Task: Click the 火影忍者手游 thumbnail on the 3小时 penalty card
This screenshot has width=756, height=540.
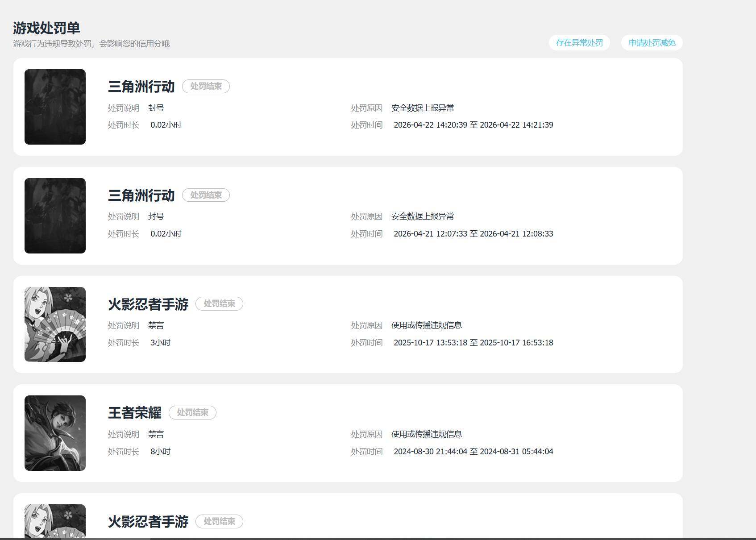Action: (55, 324)
